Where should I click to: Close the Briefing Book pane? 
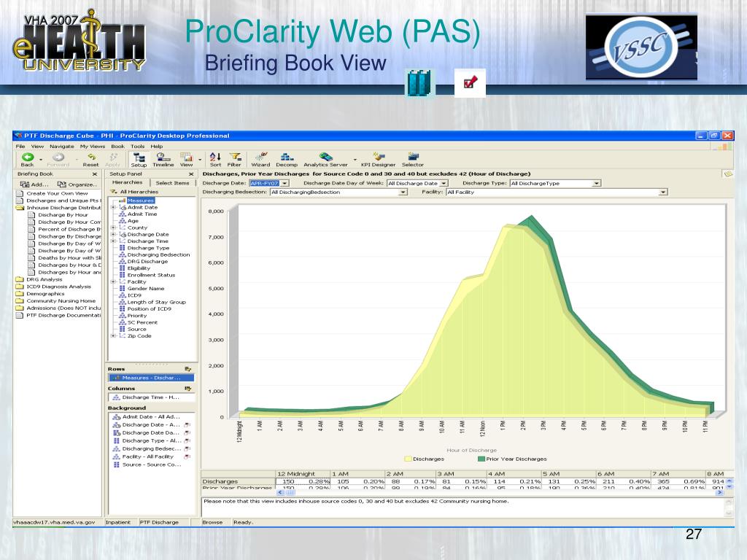coord(95,174)
